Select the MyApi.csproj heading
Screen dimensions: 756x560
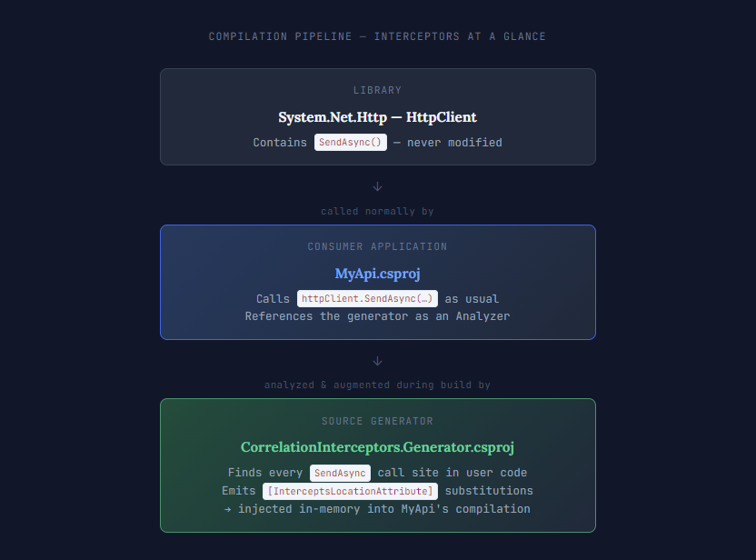377,274
